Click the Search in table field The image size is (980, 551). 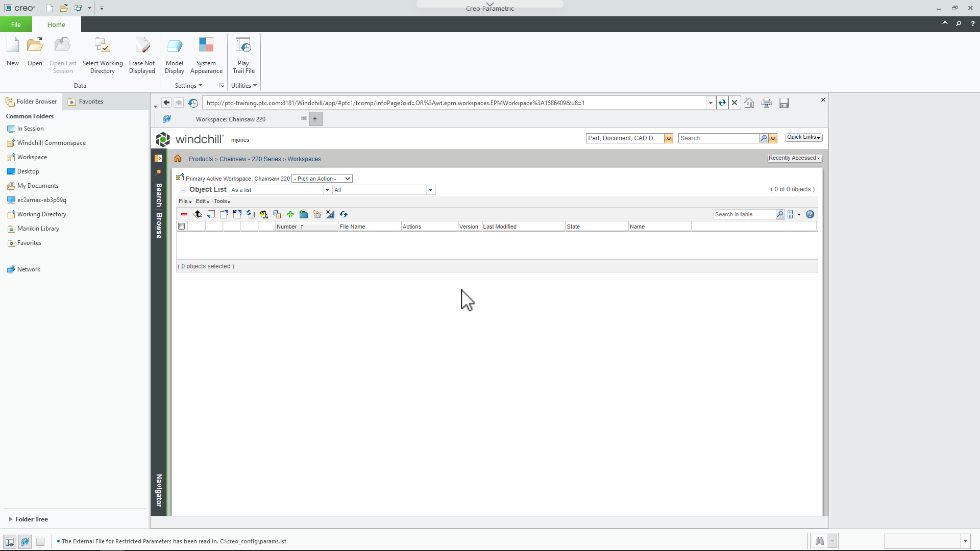coord(743,214)
